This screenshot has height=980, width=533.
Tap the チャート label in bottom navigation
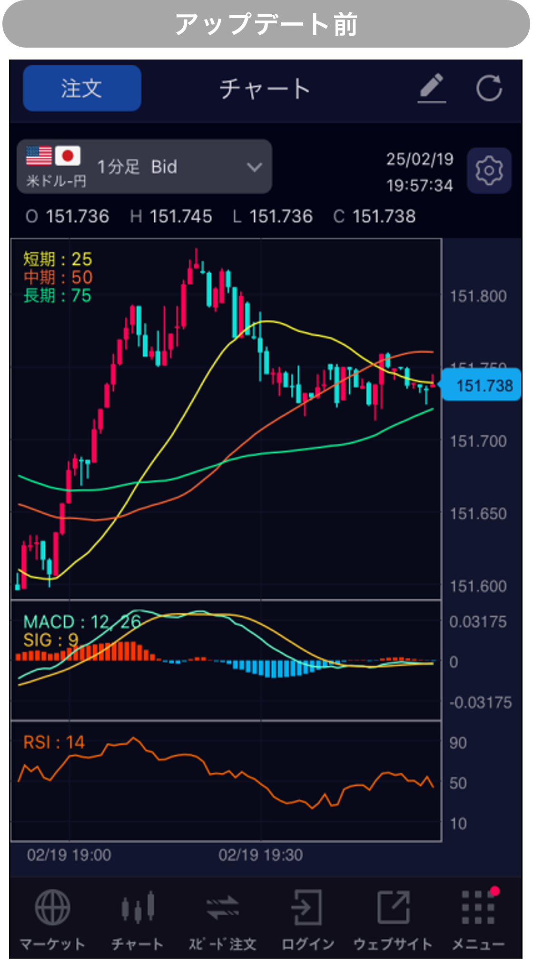pyautogui.click(x=138, y=944)
